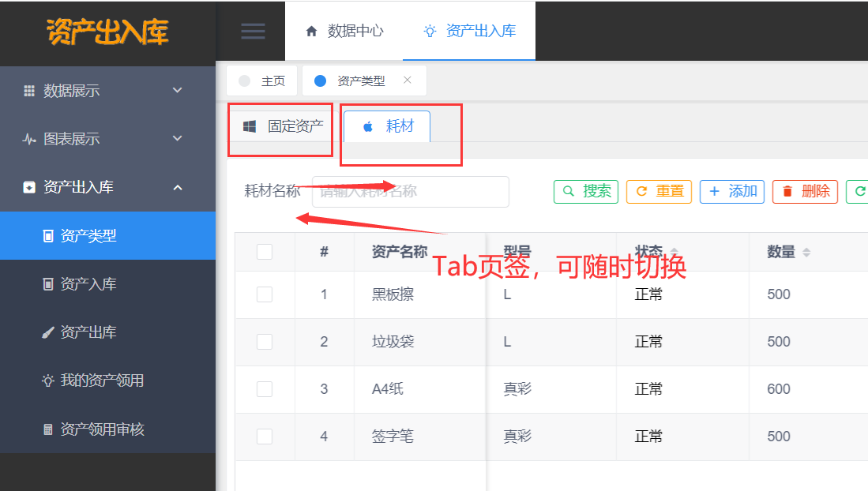Check the row for 黑板擦
Viewport: 868px width, 491px height.
[x=265, y=294]
